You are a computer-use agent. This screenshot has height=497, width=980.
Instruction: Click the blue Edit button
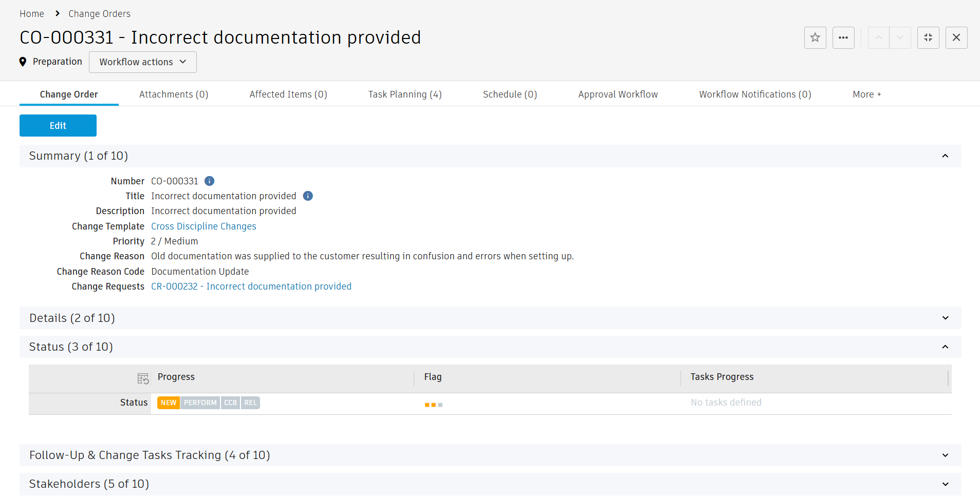pos(58,125)
